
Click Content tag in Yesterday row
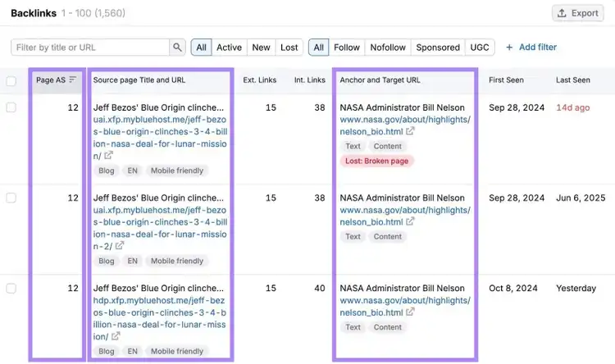point(388,327)
